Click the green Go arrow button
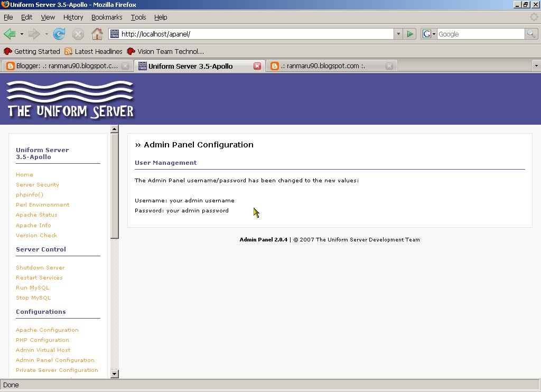Image resolution: width=541 pixels, height=392 pixels. click(410, 34)
